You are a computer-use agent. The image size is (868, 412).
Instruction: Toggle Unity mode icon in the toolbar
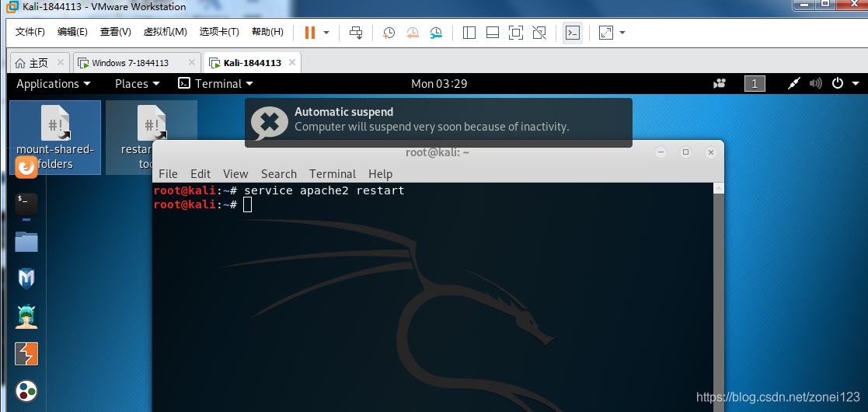539,33
